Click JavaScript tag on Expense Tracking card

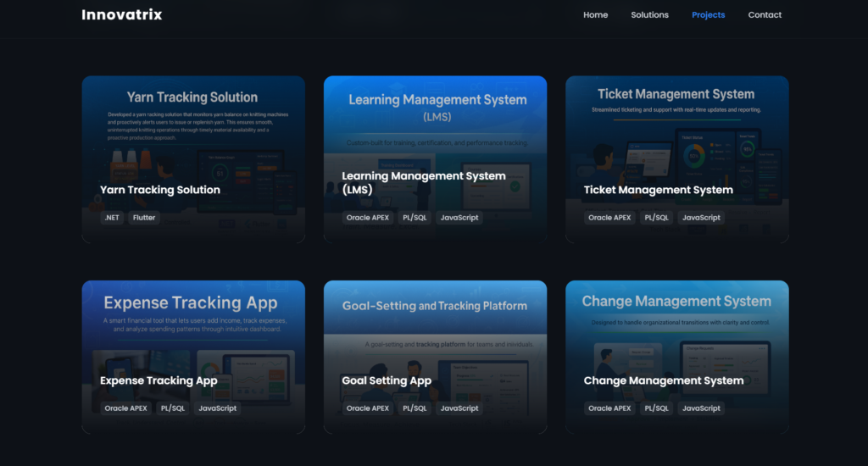pyautogui.click(x=218, y=408)
